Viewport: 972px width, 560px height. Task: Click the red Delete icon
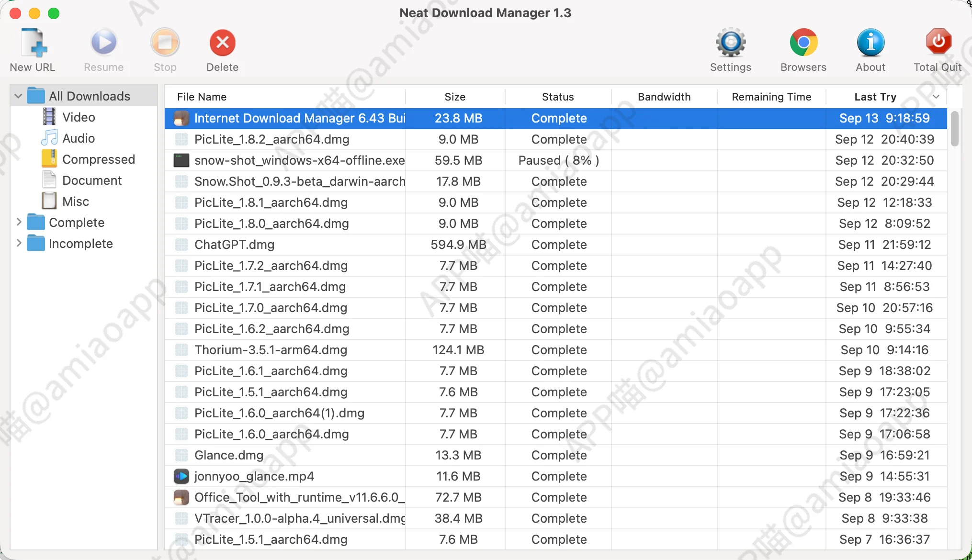click(223, 43)
